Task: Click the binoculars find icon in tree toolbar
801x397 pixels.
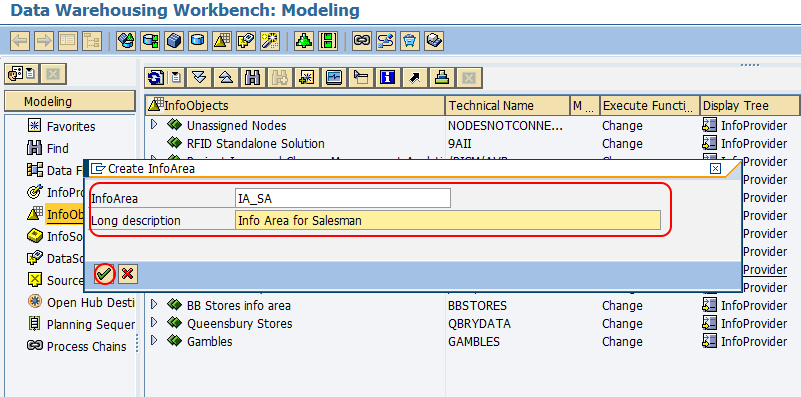Action: click(x=253, y=78)
